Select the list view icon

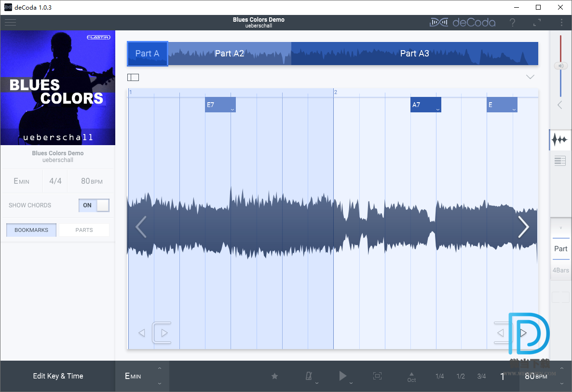click(560, 161)
